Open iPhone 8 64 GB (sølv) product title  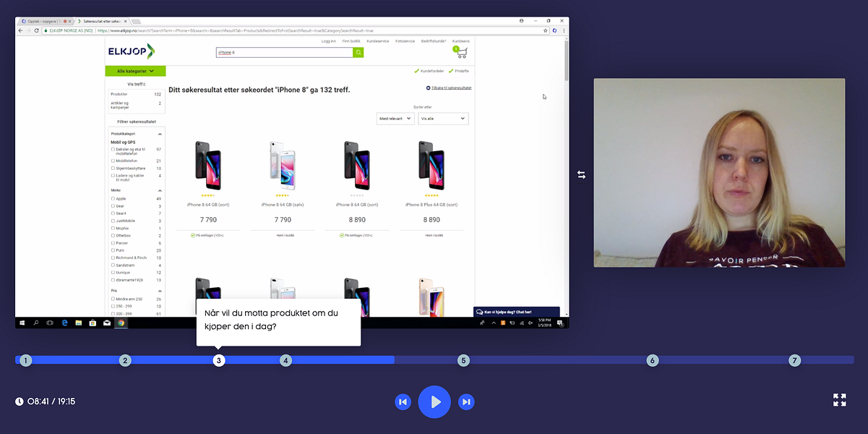[x=283, y=205]
